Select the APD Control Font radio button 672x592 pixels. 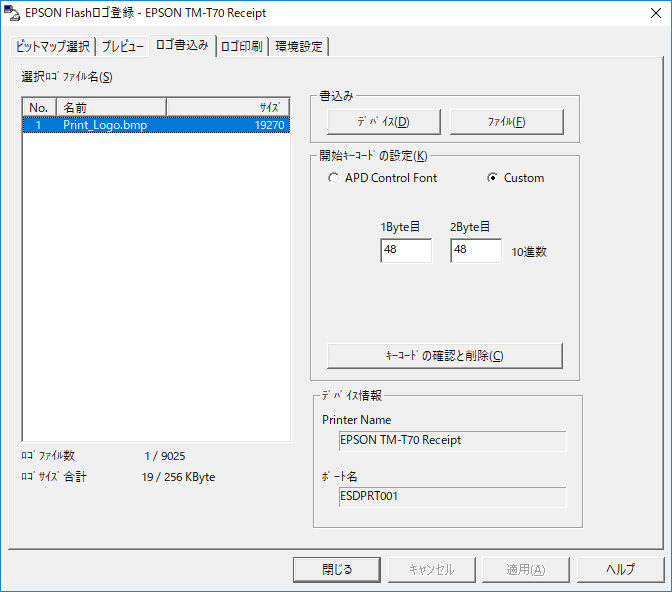coord(333,178)
